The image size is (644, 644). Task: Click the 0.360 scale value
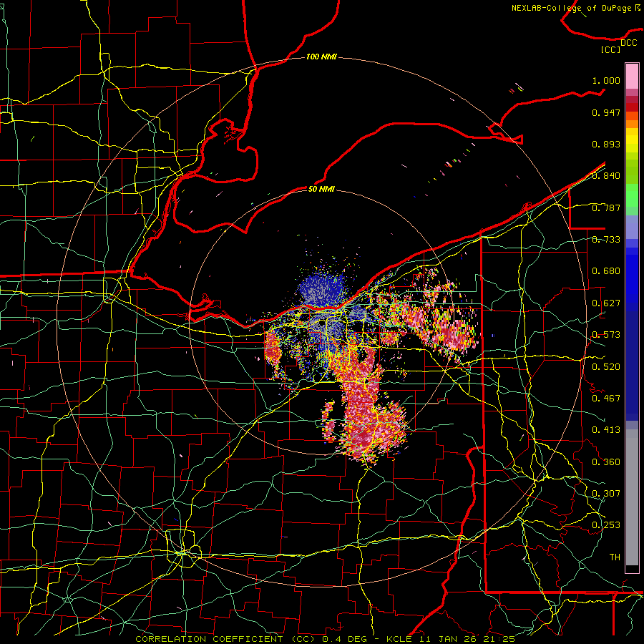(606, 462)
